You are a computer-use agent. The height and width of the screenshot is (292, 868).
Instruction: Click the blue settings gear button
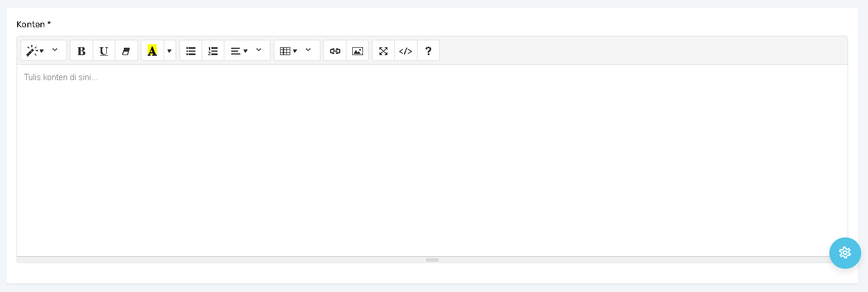845,253
